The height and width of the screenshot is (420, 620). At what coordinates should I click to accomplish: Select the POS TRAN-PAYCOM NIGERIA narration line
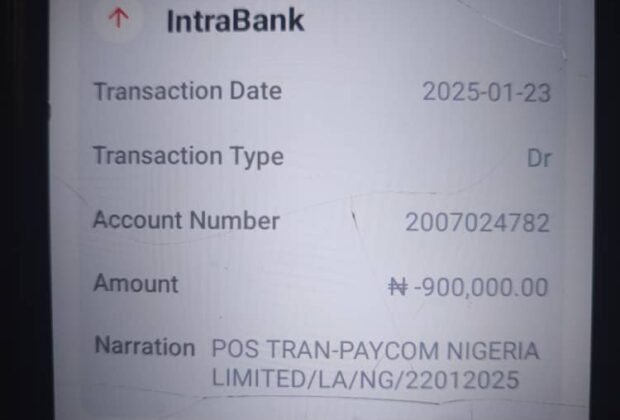[x=375, y=350]
